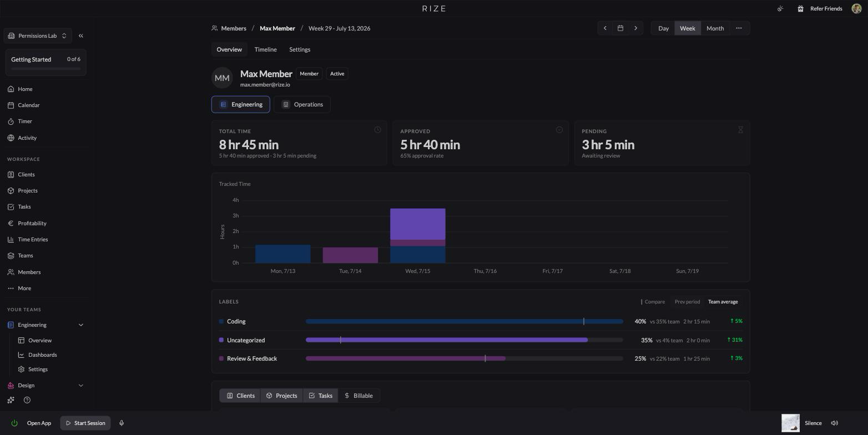
Task: Click the sparkle icon at sidebar bottom
Action: pyautogui.click(x=11, y=400)
